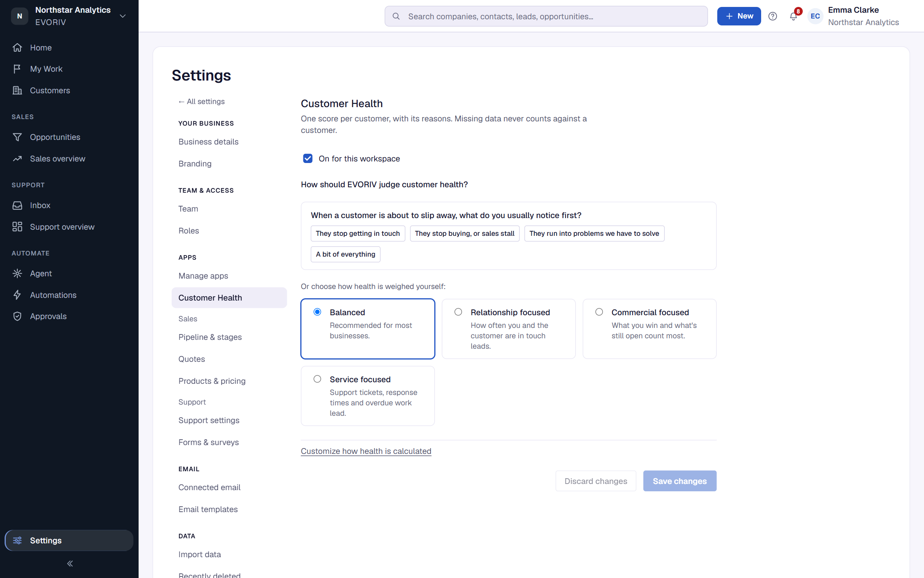Select the Balanced radio option
Screen dimensions: 924x578
[x=317, y=312]
